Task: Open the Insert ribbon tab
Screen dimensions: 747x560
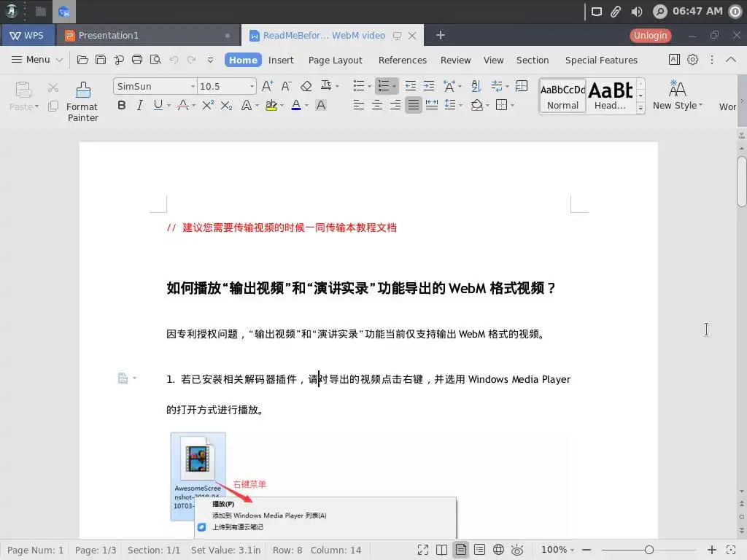Action: click(281, 60)
